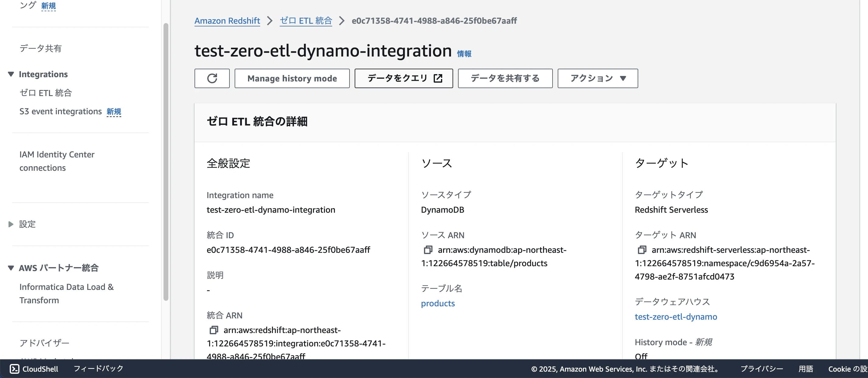
Task: Click the refresh icon above the integration details
Action: 212,78
